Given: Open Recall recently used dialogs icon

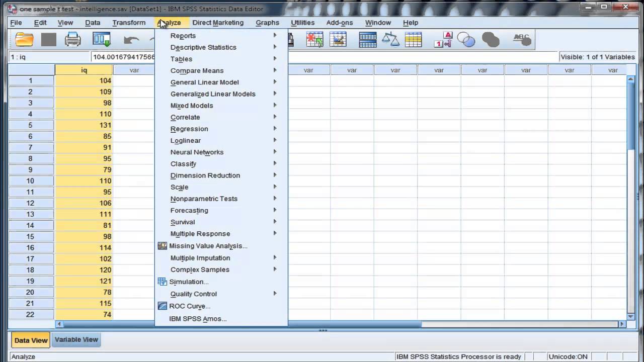Looking at the screenshot, I should tap(102, 40).
